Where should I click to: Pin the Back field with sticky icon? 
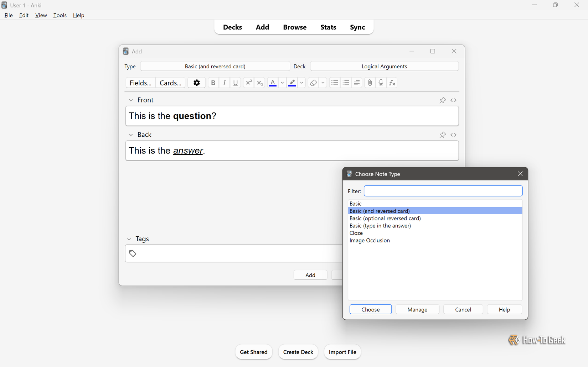[x=443, y=135]
